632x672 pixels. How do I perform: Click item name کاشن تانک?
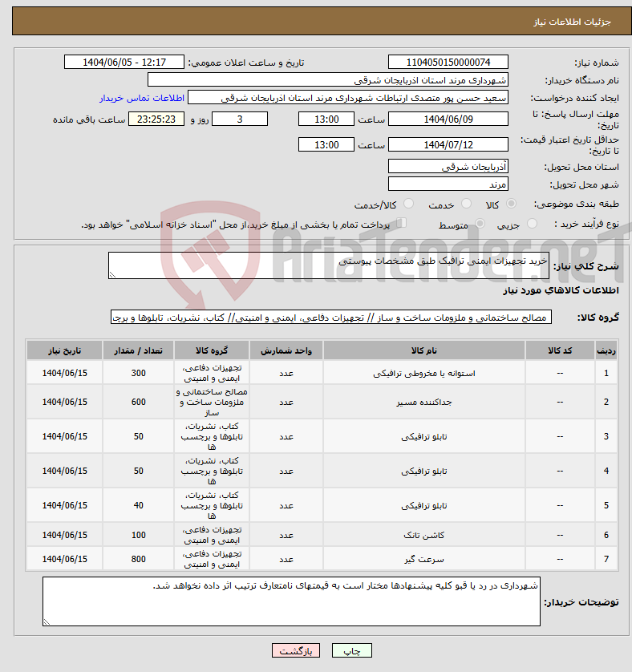click(424, 535)
